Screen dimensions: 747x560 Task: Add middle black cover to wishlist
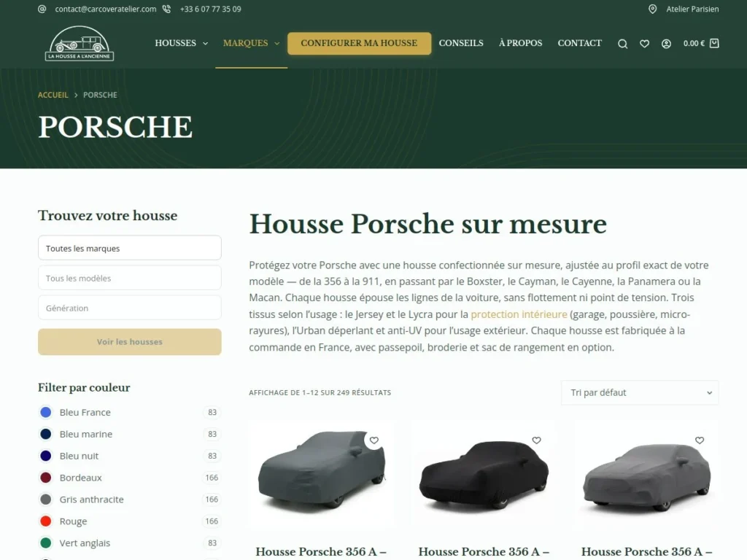pos(536,440)
